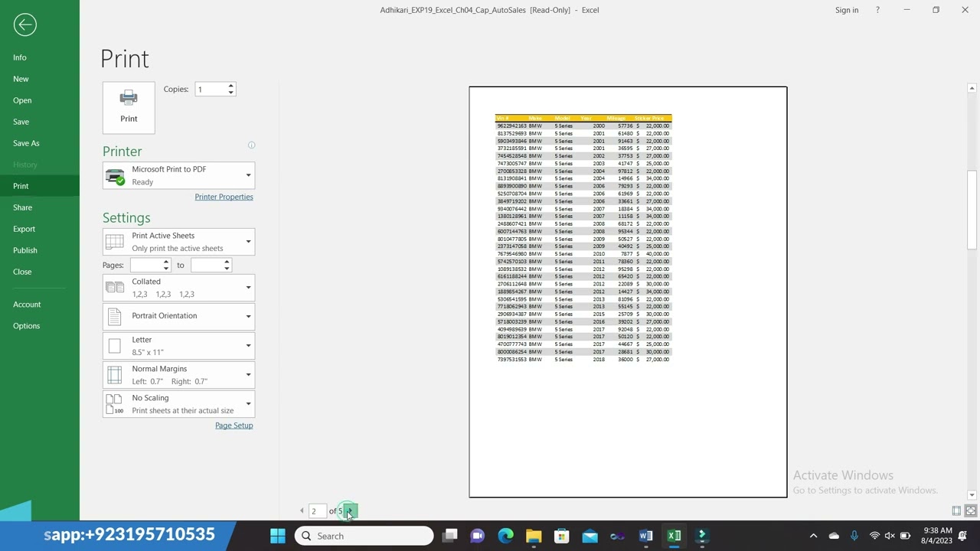Select Info in backstage menu
Image resolution: width=980 pixels, height=551 pixels.
click(40, 57)
